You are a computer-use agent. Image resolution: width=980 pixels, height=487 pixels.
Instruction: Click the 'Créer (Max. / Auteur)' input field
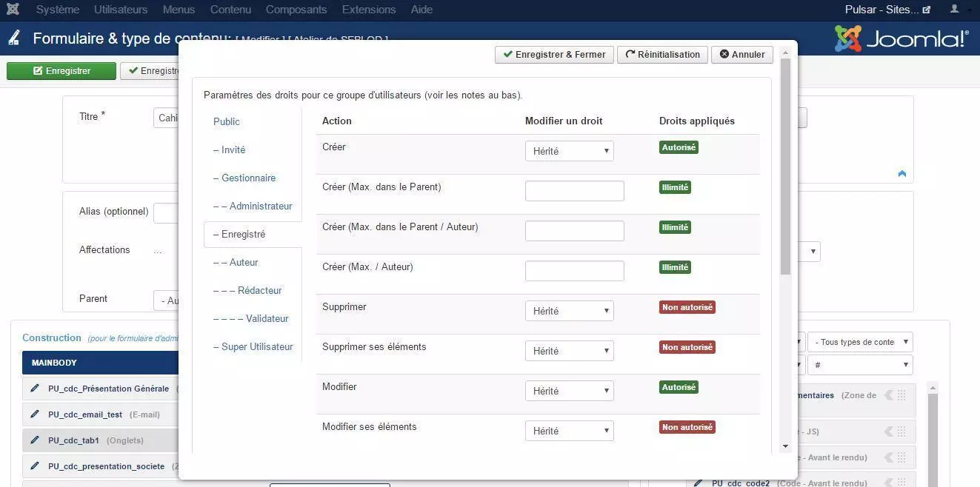(x=574, y=271)
